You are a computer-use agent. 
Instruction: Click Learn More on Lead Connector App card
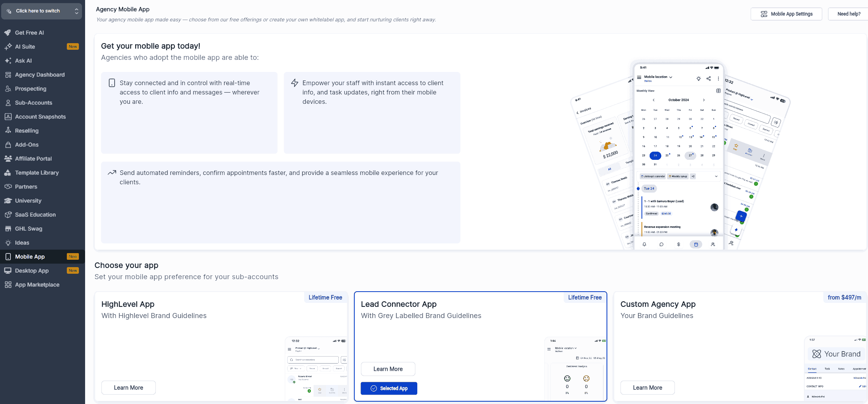[388, 369]
